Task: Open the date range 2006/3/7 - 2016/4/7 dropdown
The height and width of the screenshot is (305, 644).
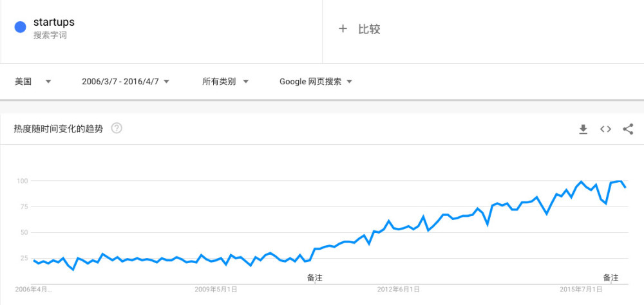Action: coord(126,82)
